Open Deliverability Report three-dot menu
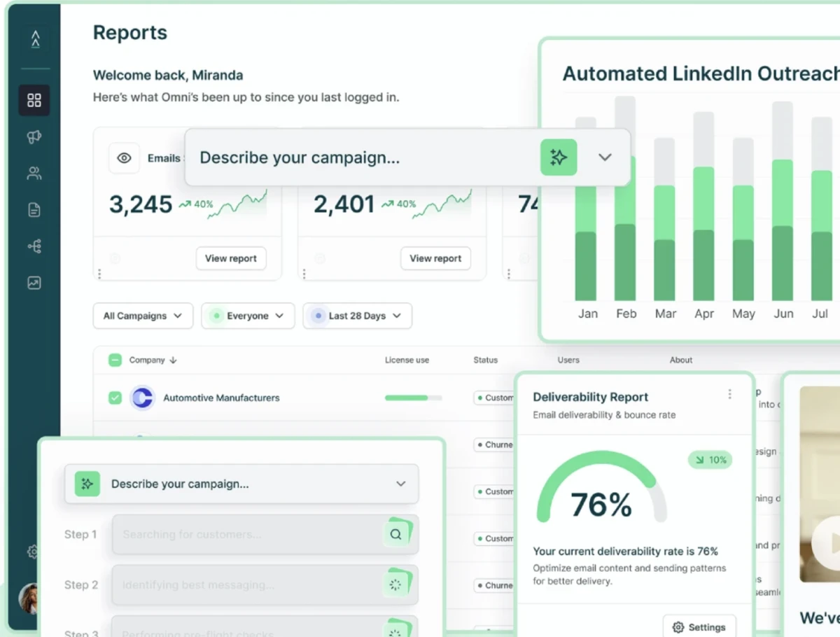 [729, 394]
